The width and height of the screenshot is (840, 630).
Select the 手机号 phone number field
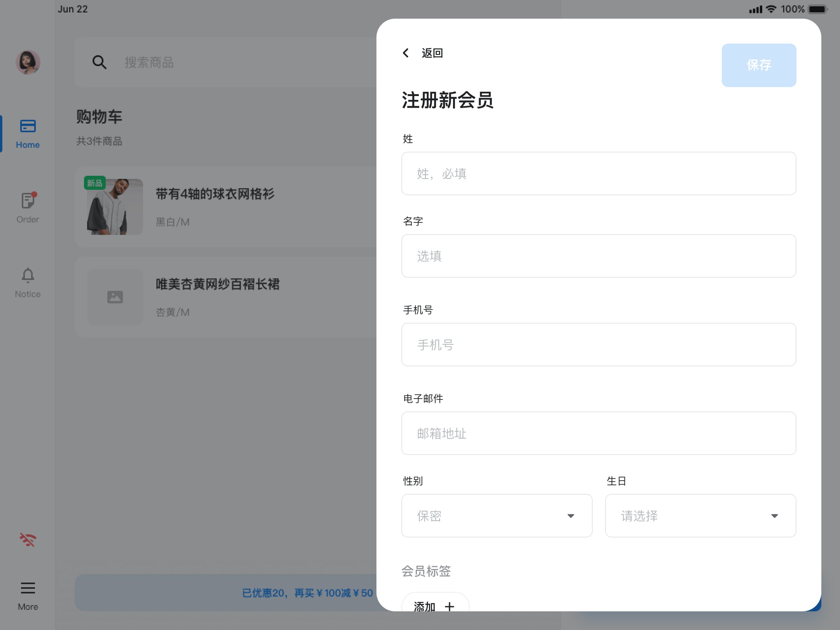tap(598, 345)
